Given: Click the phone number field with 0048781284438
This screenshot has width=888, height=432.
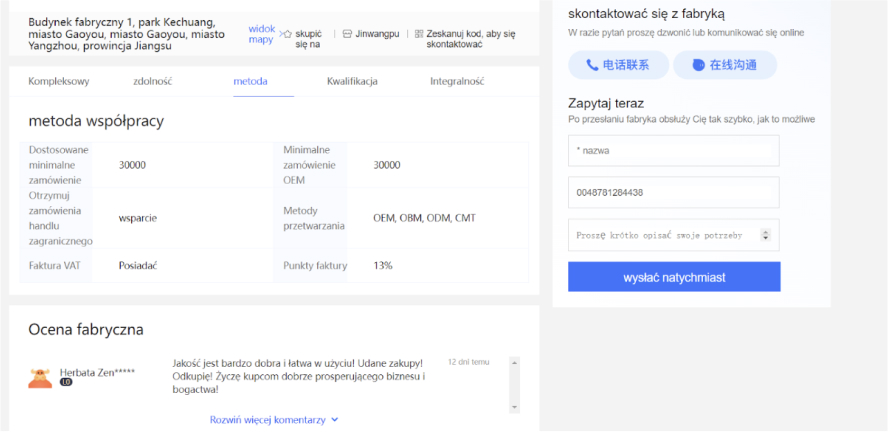Looking at the screenshot, I should (x=673, y=192).
